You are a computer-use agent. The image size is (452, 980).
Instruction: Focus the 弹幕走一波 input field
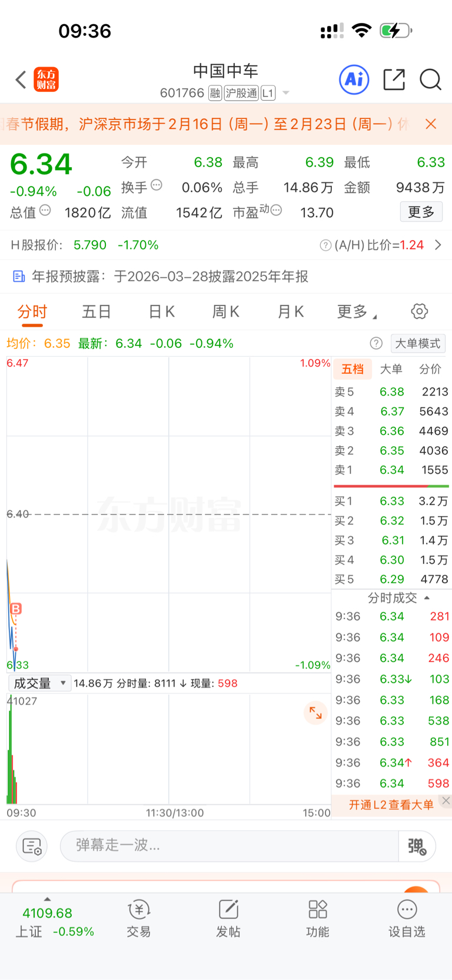pyautogui.click(x=230, y=846)
